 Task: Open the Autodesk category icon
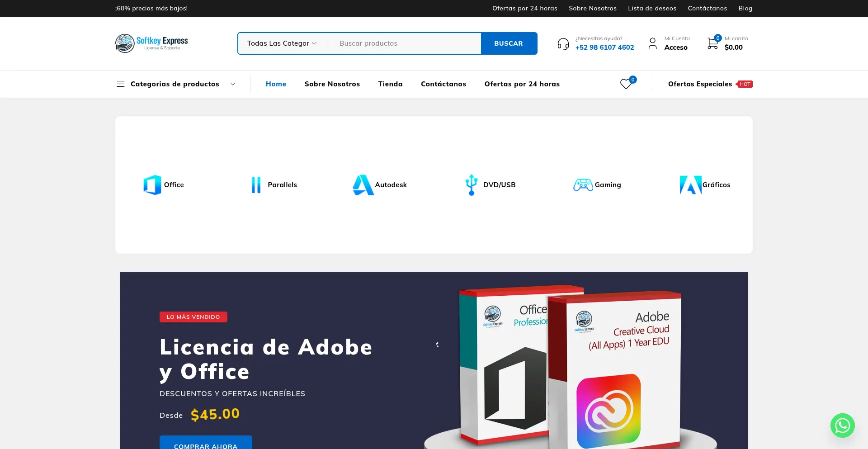pos(363,185)
